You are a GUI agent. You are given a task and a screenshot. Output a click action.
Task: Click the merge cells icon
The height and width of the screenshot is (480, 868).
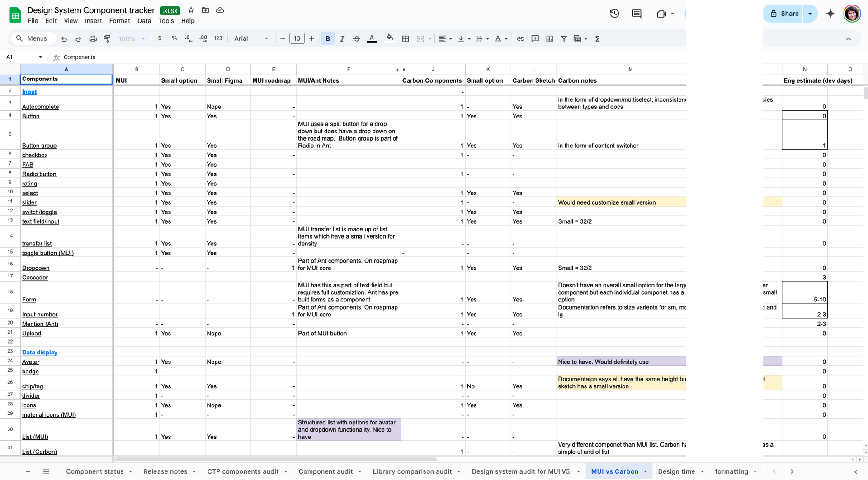coord(420,39)
